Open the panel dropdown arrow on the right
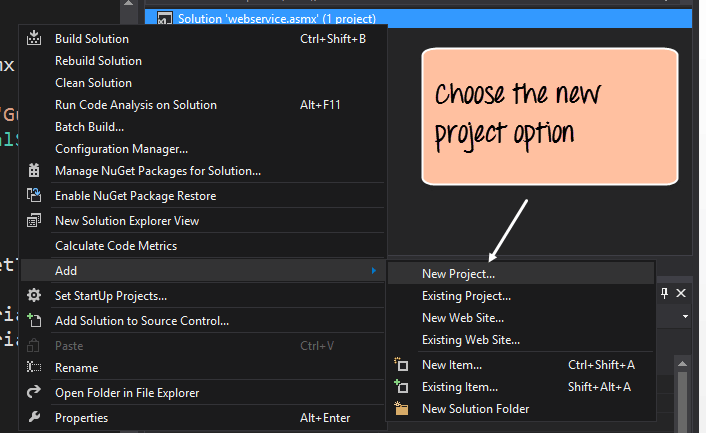Image resolution: width=706 pixels, height=433 pixels. tap(685, 316)
